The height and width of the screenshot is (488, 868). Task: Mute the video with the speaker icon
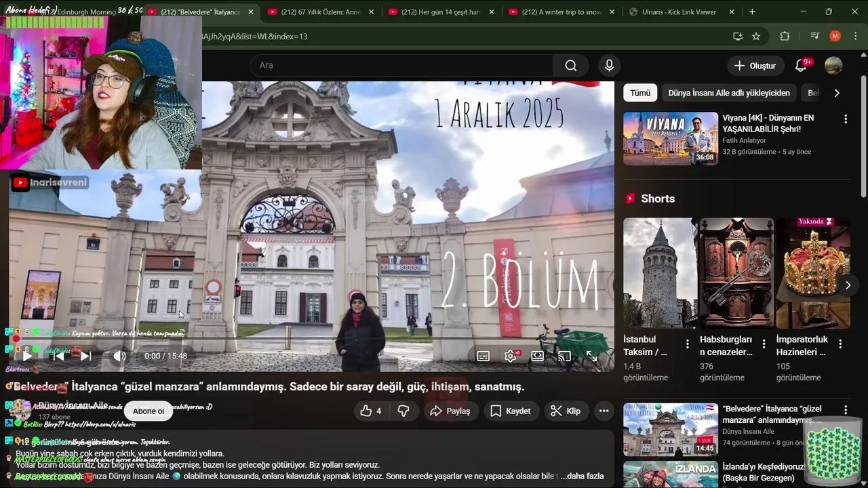119,356
